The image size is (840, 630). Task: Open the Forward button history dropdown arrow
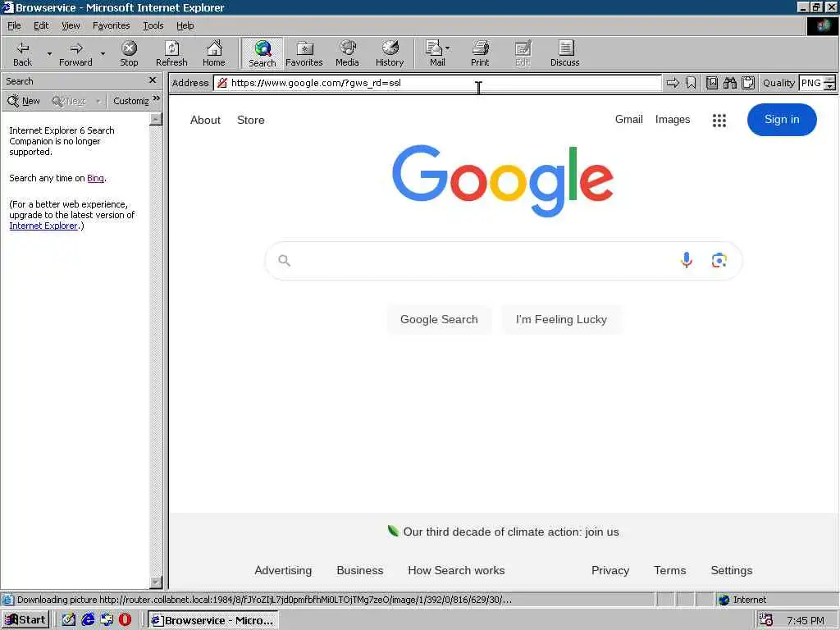[103, 53]
